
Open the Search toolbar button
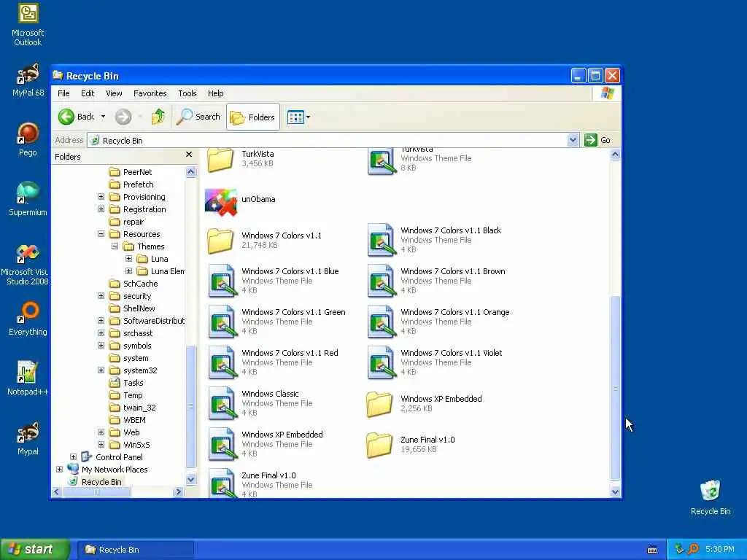click(x=198, y=117)
